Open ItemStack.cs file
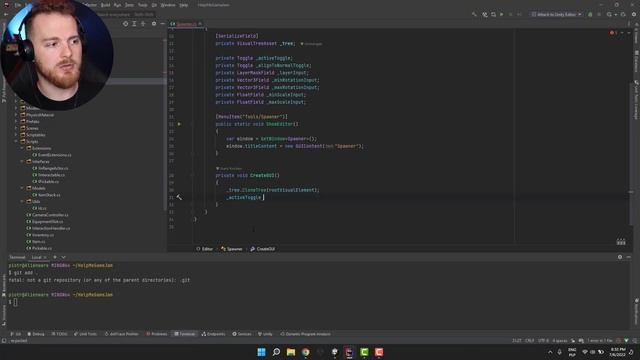 pos(47,195)
